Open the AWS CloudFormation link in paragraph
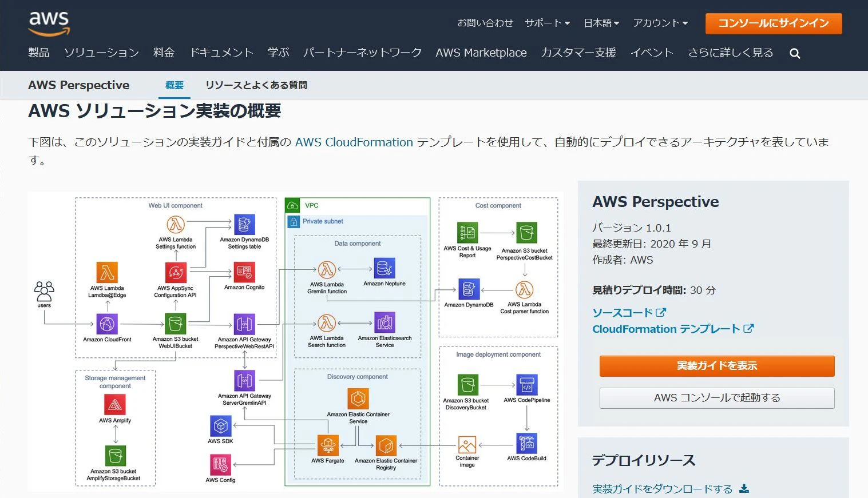868x498 pixels. (x=354, y=142)
